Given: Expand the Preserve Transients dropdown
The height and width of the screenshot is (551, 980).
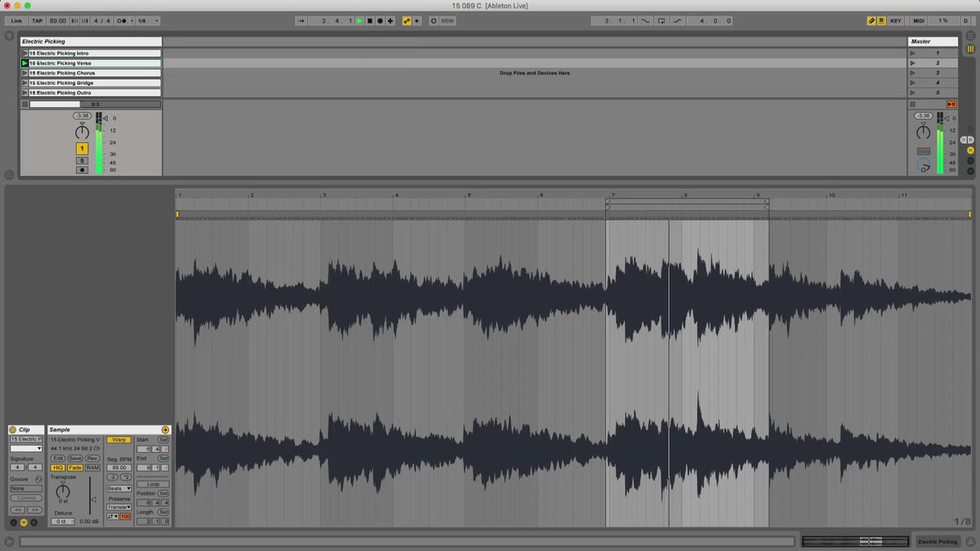Looking at the screenshot, I should click(x=119, y=507).
